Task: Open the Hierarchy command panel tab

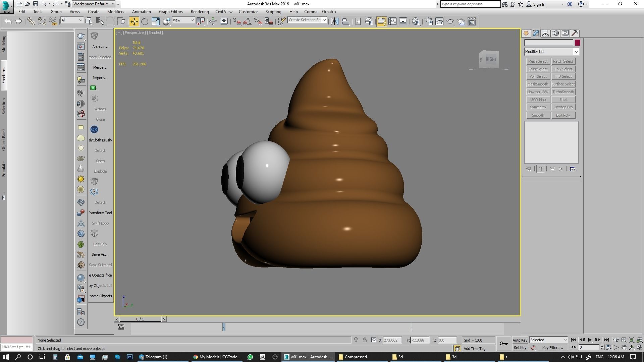Action: [x=545, y=33]
